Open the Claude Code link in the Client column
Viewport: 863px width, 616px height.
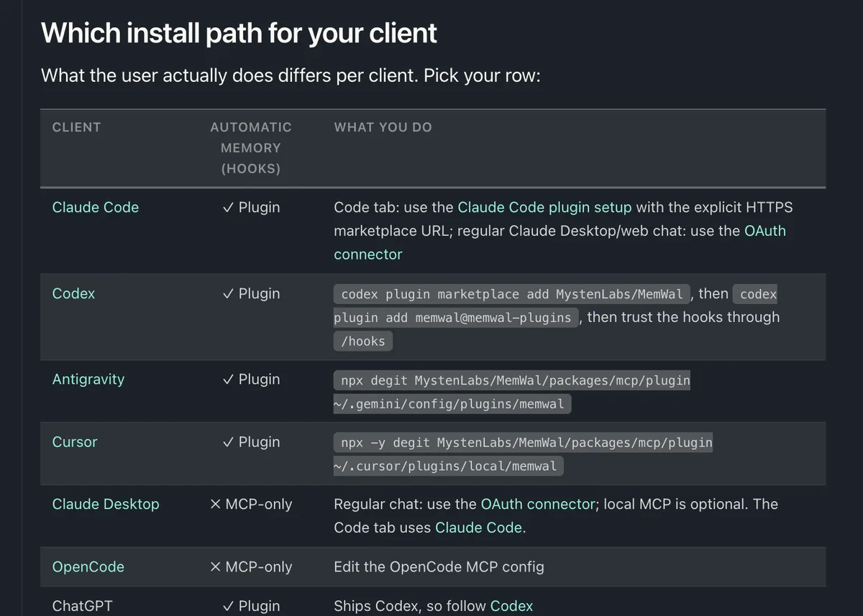tap(96, 207)
